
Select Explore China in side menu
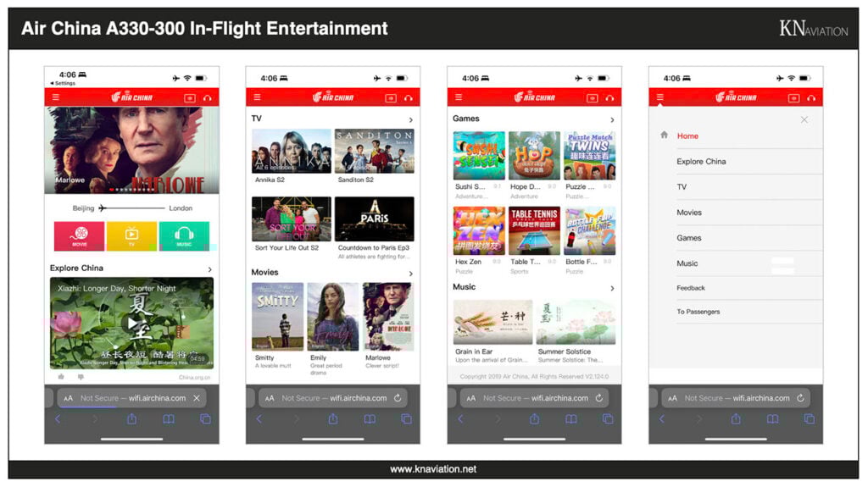click(x=701, y=162)
